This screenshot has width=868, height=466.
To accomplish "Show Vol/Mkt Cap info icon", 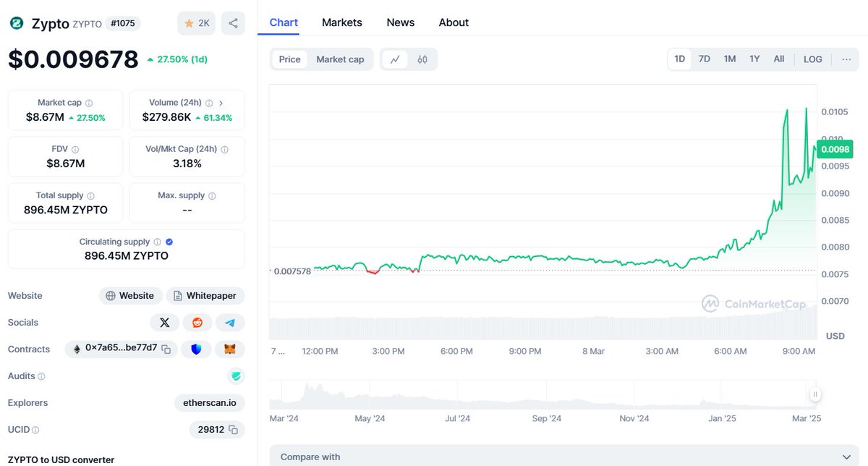I will (x=224, y=150).
